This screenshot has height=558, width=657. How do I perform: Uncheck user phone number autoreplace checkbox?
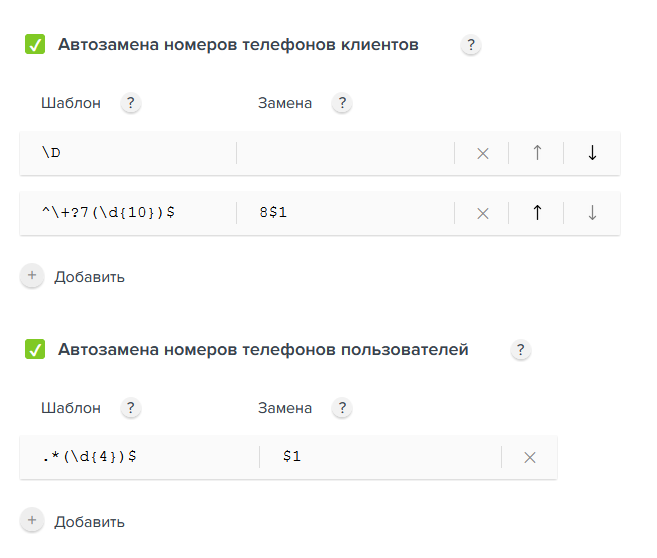point(35,349)
